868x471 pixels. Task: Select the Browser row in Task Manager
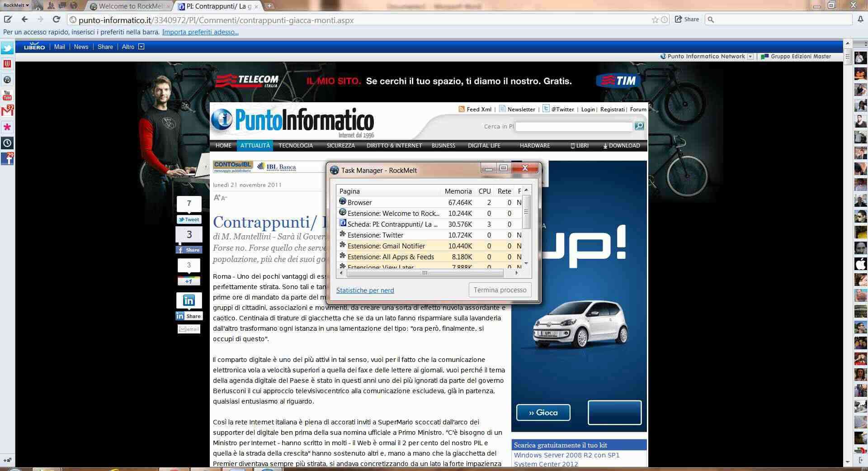point(430,202)
